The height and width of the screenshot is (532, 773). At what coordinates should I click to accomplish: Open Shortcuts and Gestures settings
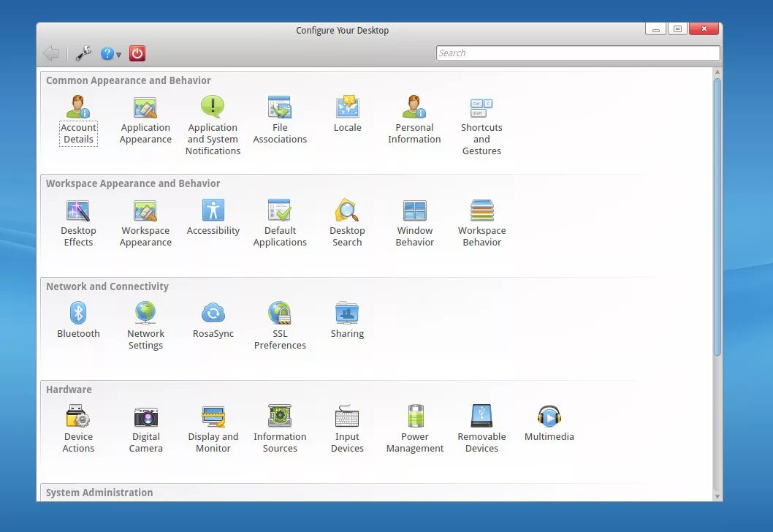coord(481,126)
